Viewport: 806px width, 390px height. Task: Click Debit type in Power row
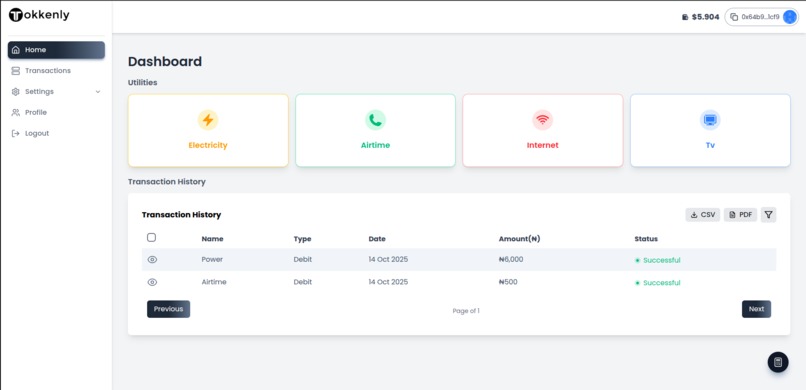pos(303,259)
